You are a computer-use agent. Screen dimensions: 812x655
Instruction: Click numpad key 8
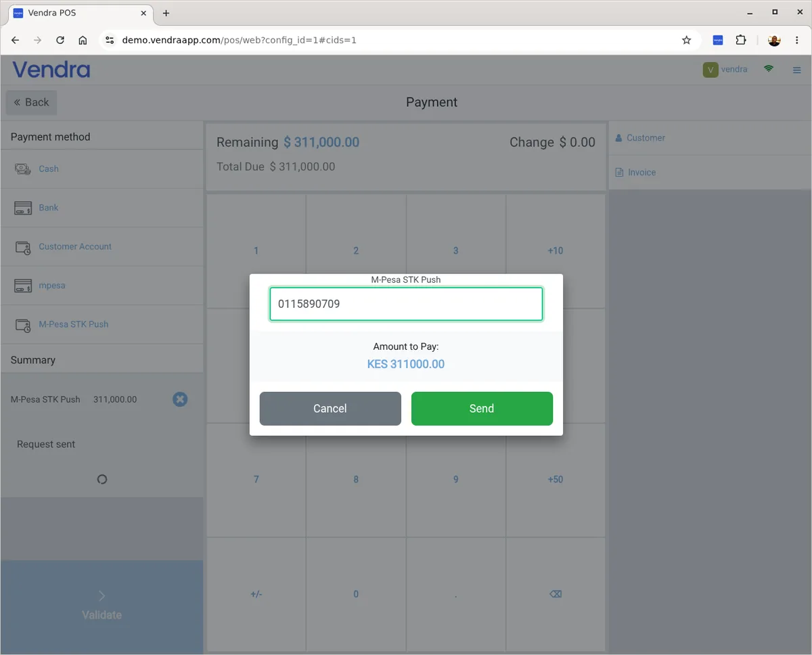356,479
